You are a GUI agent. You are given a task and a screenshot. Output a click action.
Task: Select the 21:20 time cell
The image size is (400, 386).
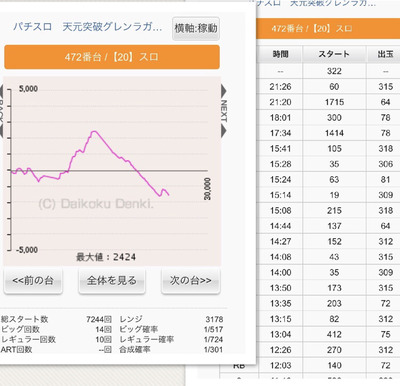280,102
